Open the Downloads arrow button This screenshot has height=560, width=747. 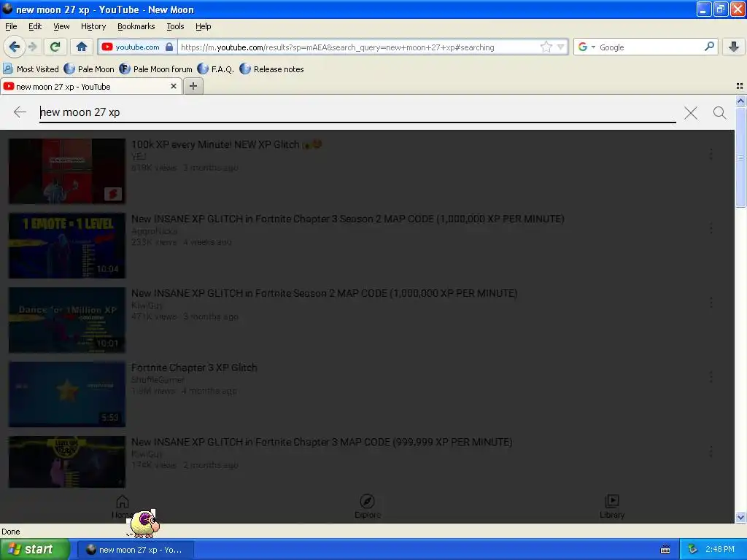click(734, 47)
